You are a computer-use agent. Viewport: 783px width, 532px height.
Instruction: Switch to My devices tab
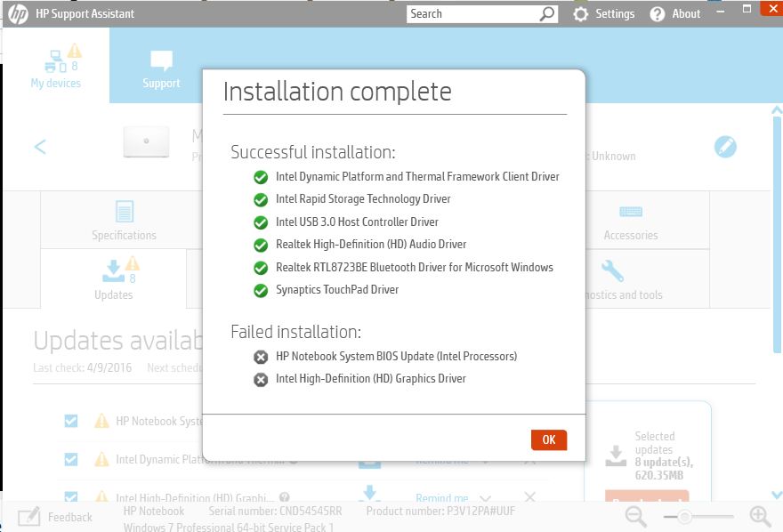pos(56,66)
